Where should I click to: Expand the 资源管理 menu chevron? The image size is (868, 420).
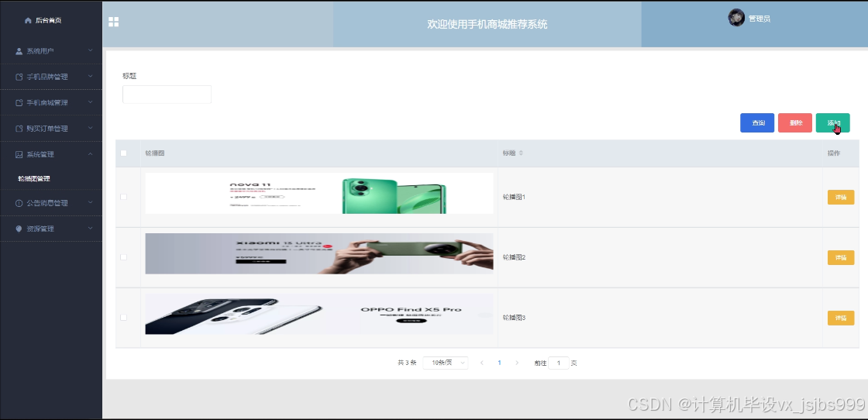90,228
